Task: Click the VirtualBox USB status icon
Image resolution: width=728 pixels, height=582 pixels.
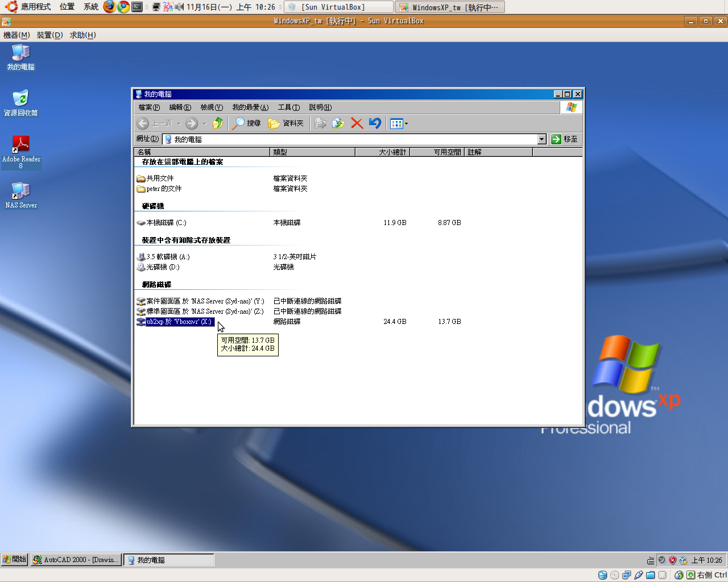Action: pos(639,575)
